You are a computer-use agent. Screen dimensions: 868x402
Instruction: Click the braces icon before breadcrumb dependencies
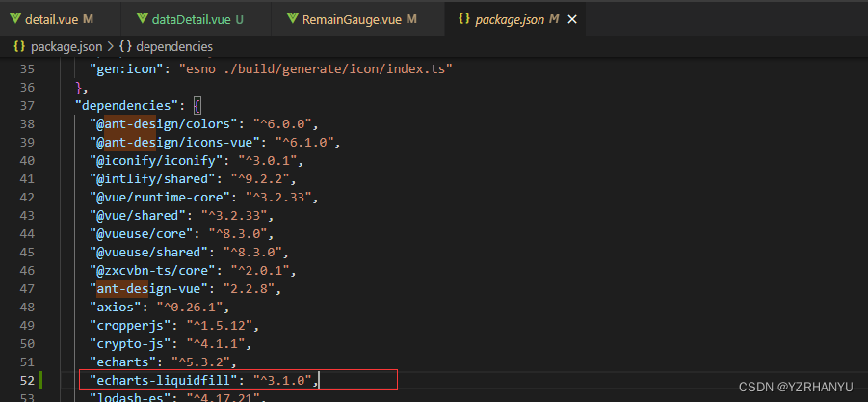124,47
